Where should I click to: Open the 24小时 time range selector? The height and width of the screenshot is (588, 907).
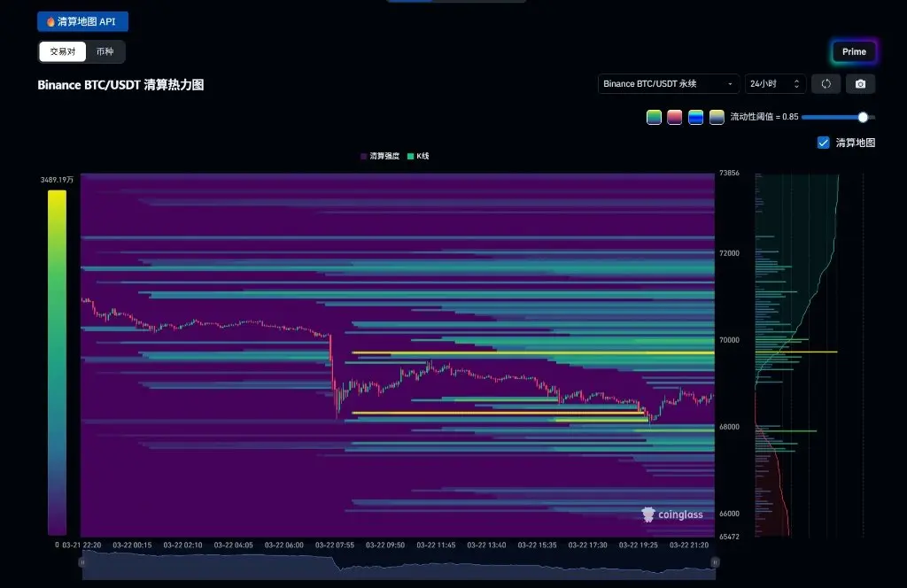[775, 84]
